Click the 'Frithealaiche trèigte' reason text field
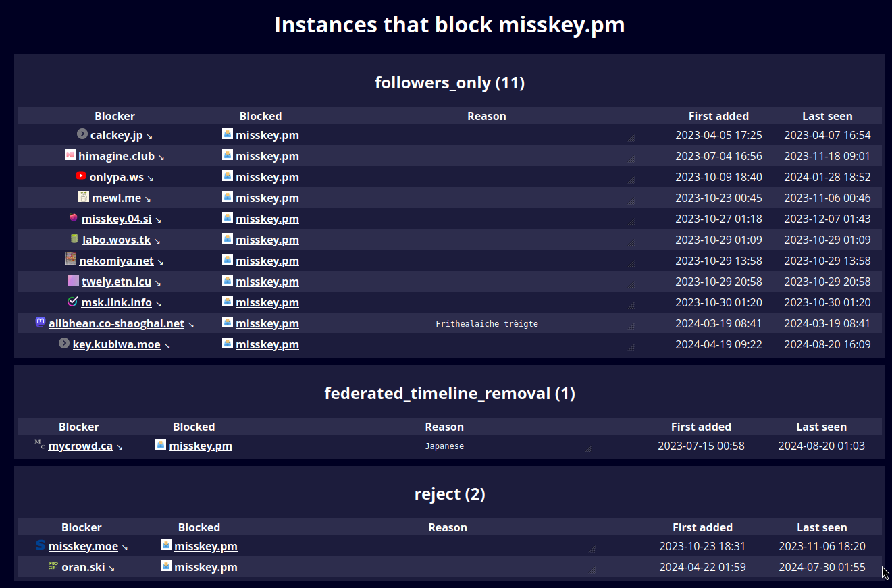The height and width of the screenshot is (588, 892). (486, 324)
